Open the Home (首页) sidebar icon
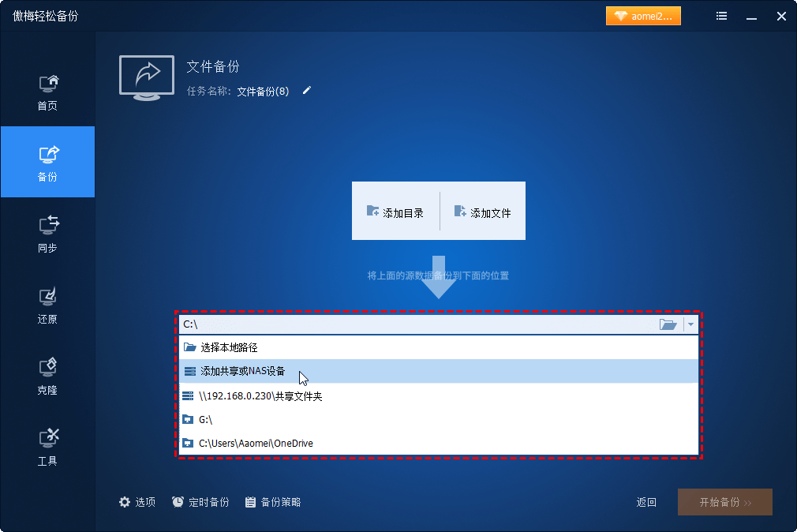The image size is (797, 532). [x=47, y=92]
